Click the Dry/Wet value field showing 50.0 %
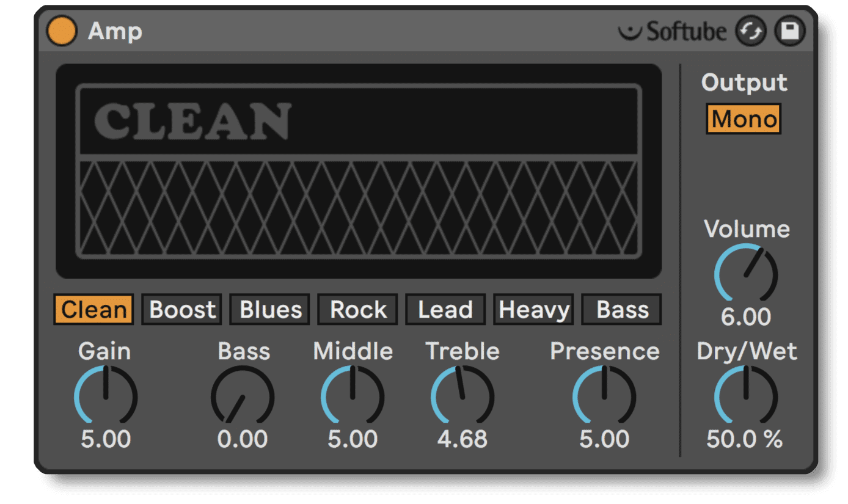Viewport: 848px width, 504px height. [745, 439]
